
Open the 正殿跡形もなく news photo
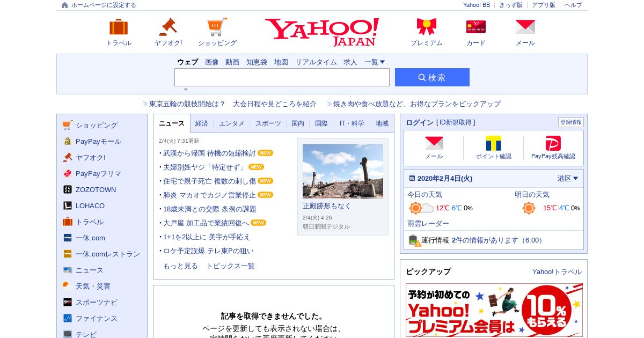pos(343,171)
